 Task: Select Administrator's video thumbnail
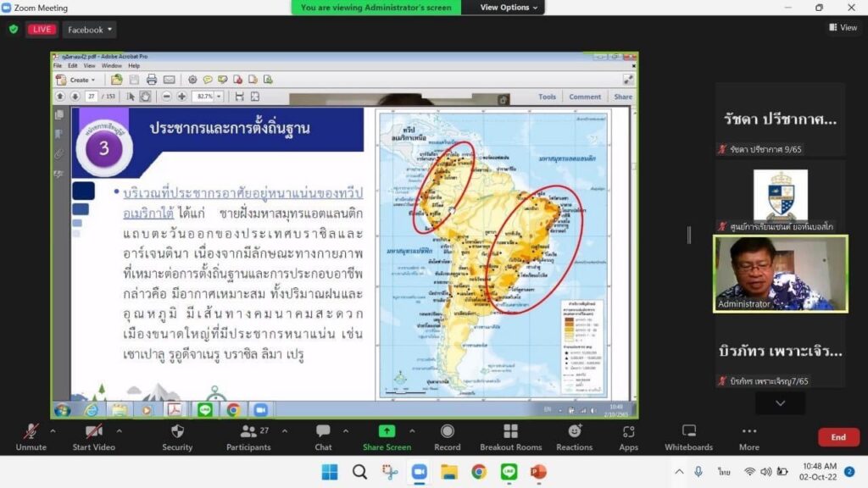(780, 274)
